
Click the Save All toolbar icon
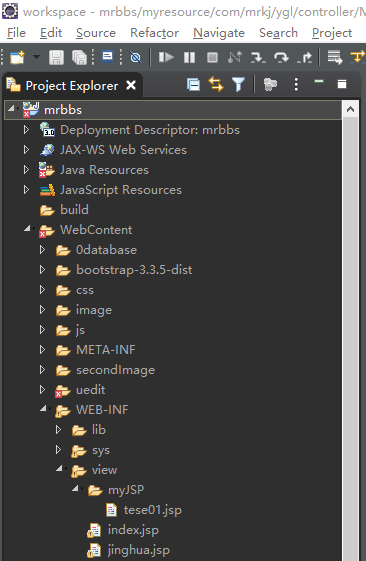(x=79, y=57)
